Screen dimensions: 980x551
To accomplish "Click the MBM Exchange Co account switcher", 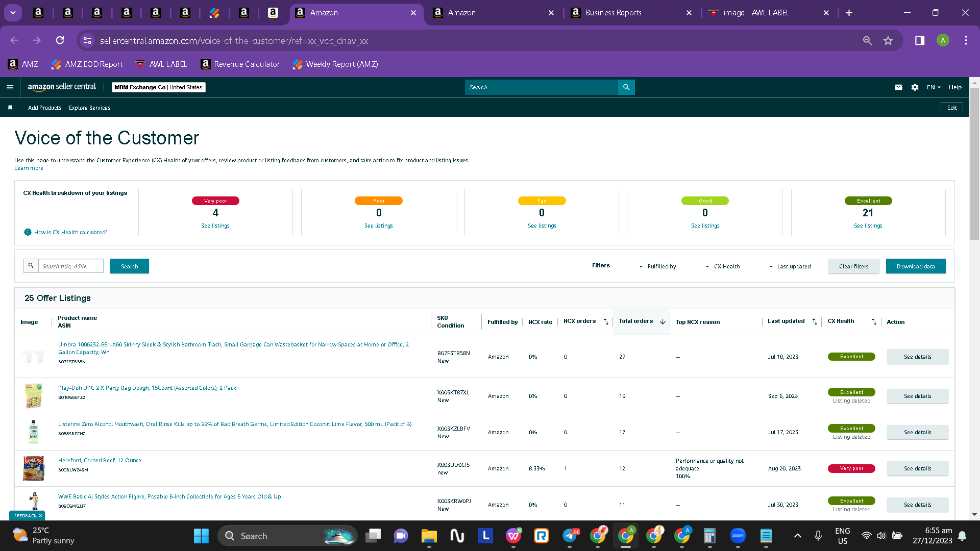I will click(x=159, y=87).
